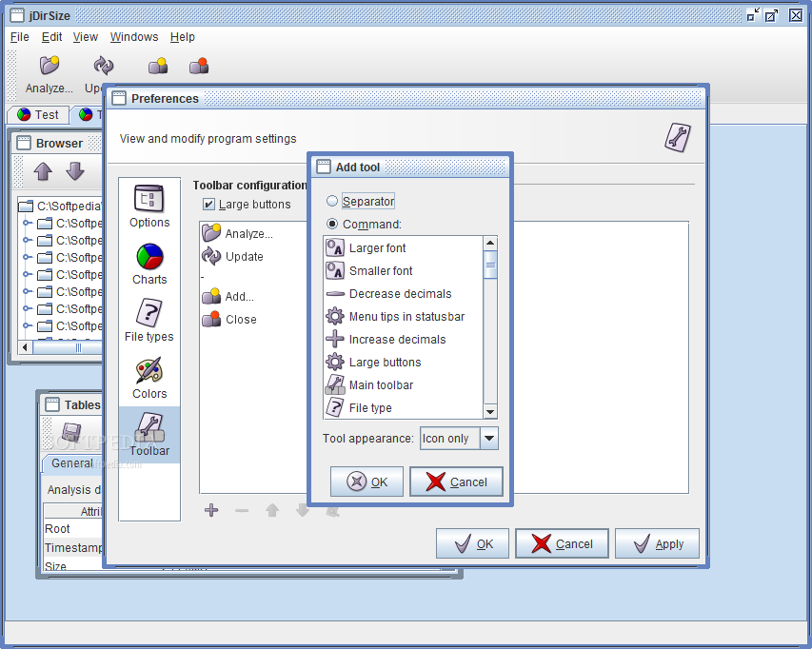Click Cancel in Preferences dialog

(562, 543)
